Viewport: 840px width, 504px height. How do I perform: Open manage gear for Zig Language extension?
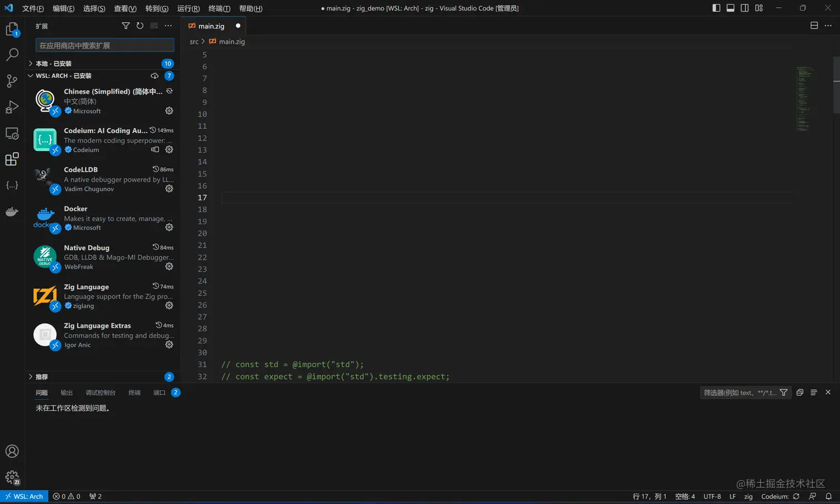point(169,305)
